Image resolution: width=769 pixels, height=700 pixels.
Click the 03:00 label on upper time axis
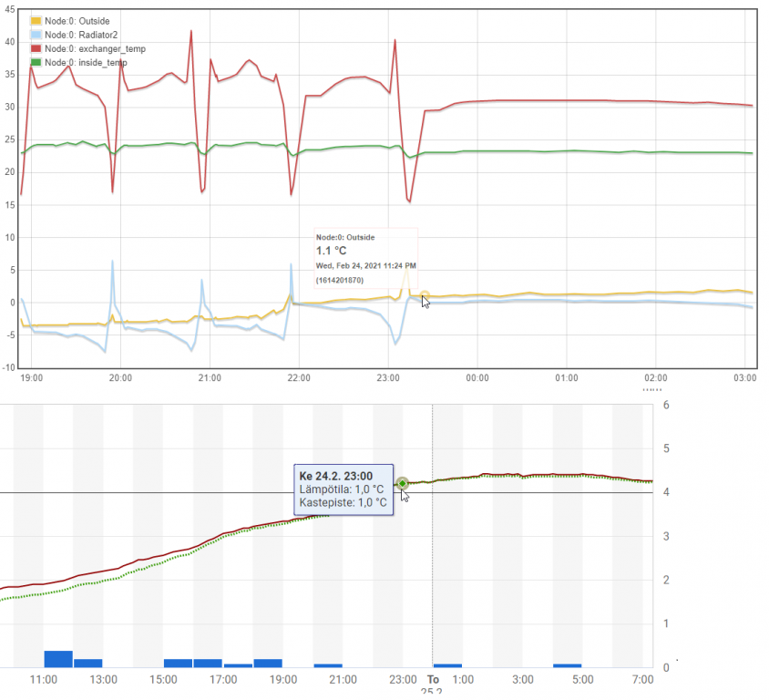click(745, 377)
